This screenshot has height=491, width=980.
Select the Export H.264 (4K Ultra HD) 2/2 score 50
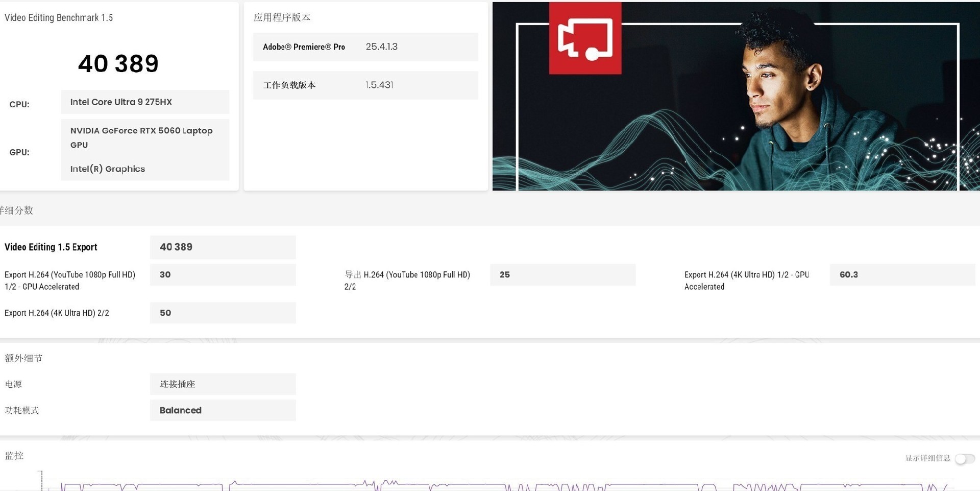tap(223, 313)
